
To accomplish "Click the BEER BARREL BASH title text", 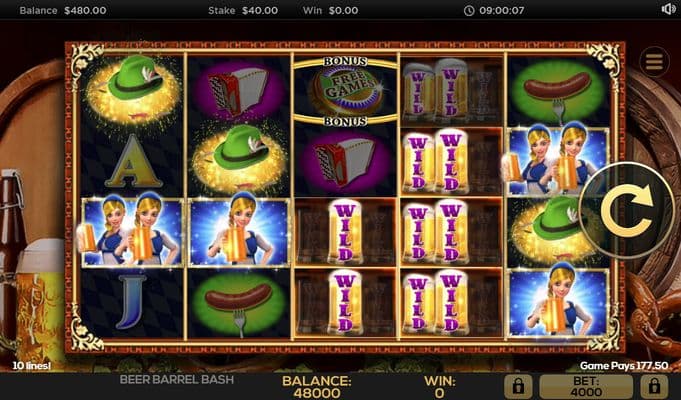I will pyautogui.click(x=176, y=379).
